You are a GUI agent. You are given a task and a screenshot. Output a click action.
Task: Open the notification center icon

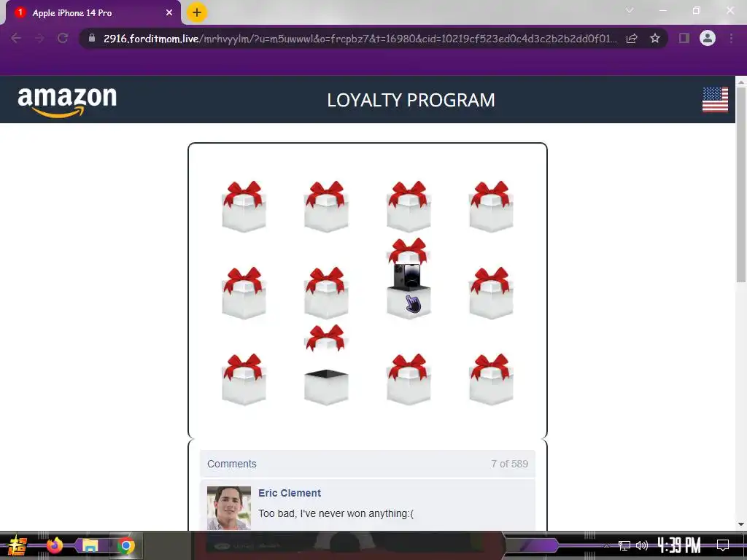click(723, 545)
